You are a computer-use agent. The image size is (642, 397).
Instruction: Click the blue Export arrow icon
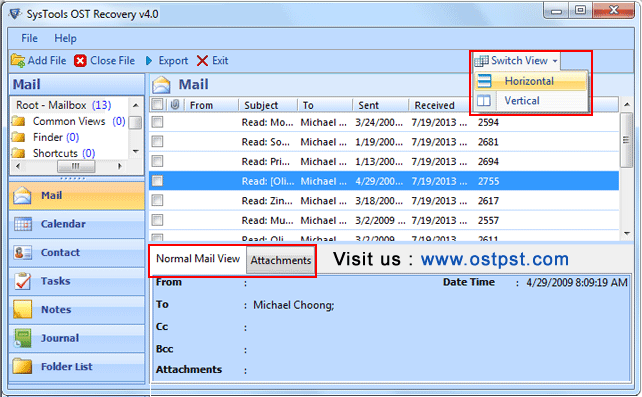point(149,61)
